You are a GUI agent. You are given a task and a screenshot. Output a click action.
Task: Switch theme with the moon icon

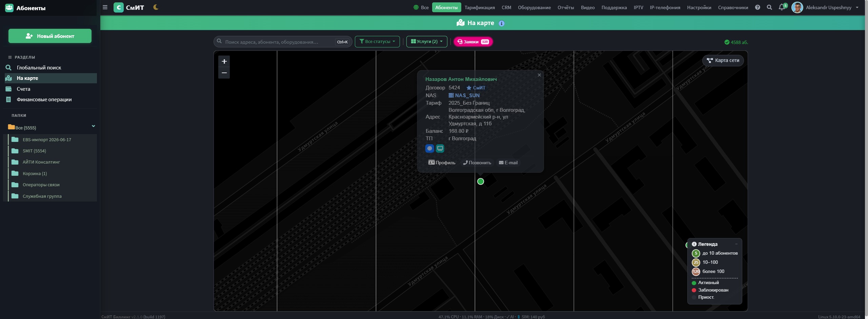pos(156,7)
